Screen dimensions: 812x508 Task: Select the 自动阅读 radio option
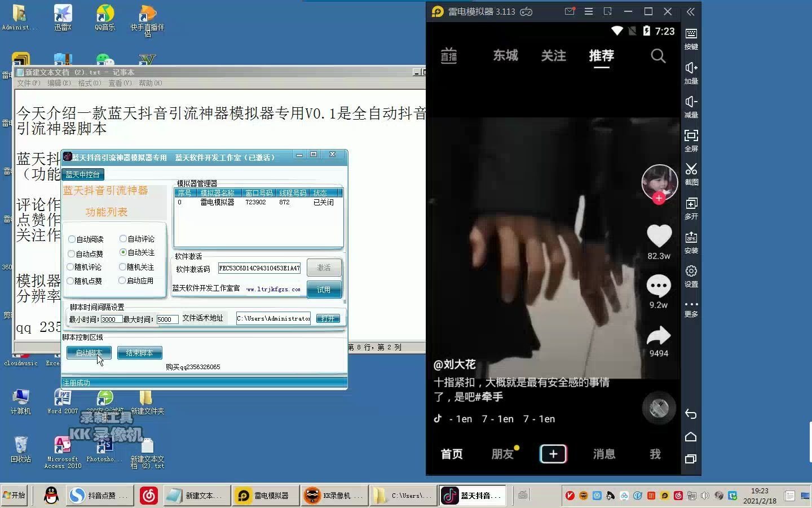[72, 239]
